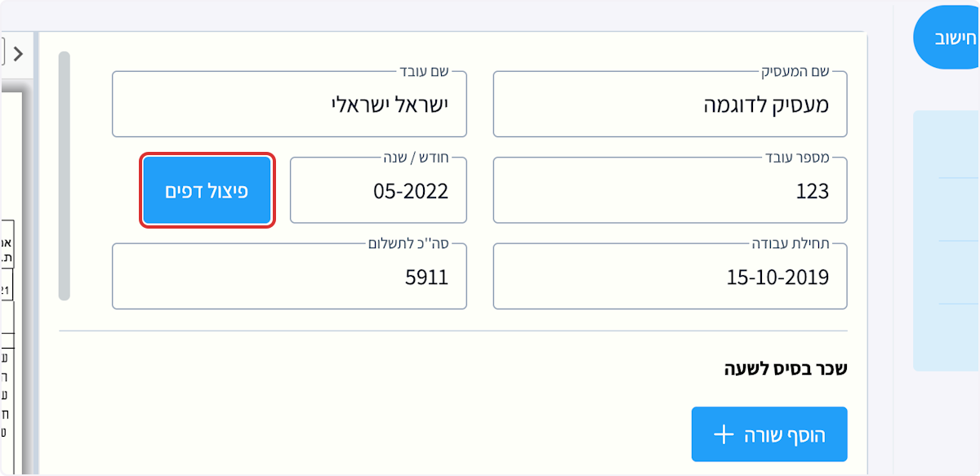Viewport: 980px width, 476px height.
Task: Click the חישוב calculation button
Action: click(954, 36)
